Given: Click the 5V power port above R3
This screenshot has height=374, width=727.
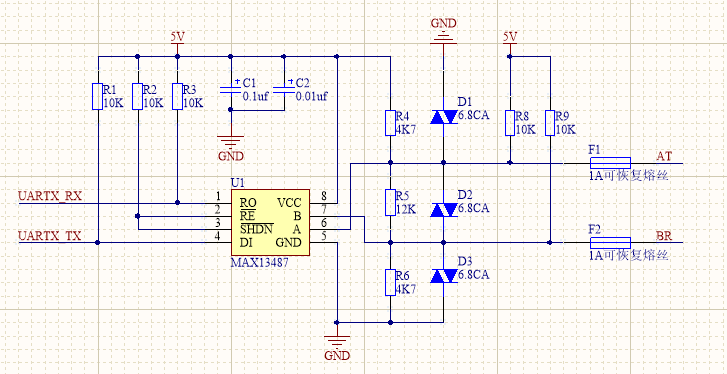Looking at the screenshot, I should coord(177,38).
